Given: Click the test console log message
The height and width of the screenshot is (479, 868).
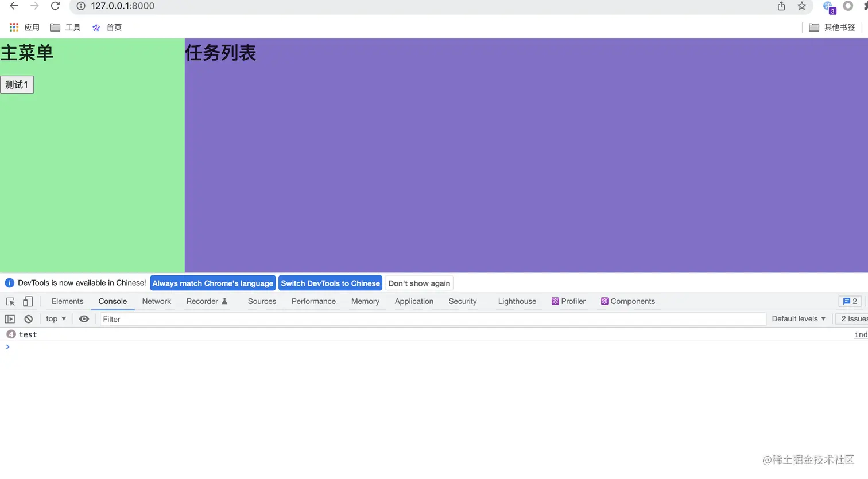Looking at the screenshot, I should [28, 334].
